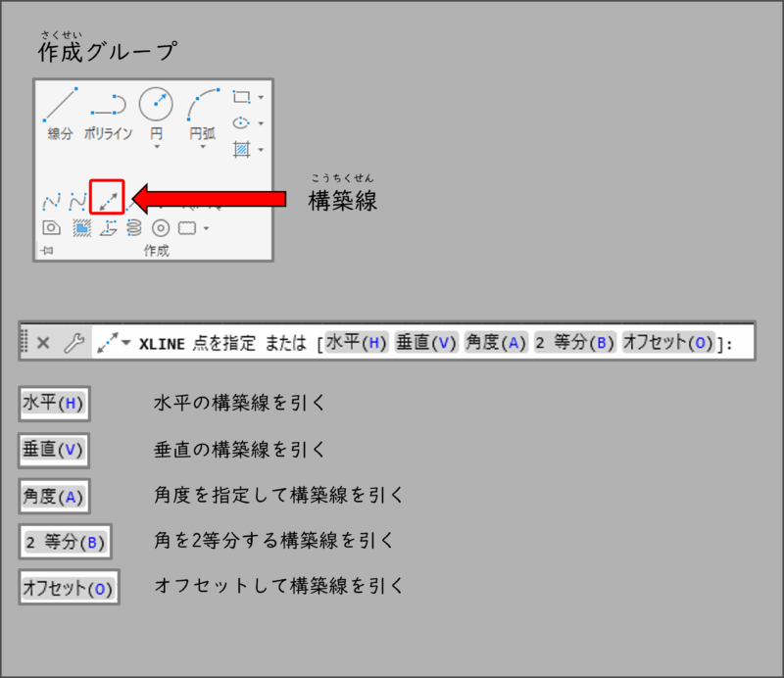Close the command line with X
784x678 pixels.
(x=43, y=343)
